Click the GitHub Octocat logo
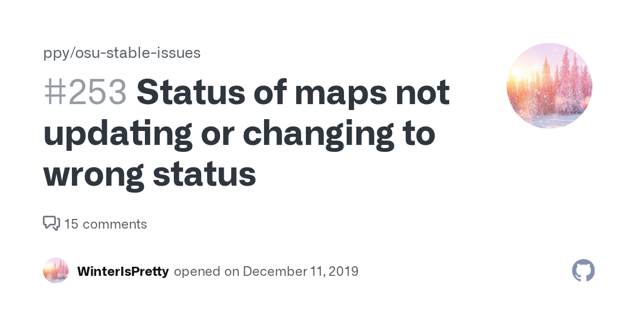 click(583, 271)
